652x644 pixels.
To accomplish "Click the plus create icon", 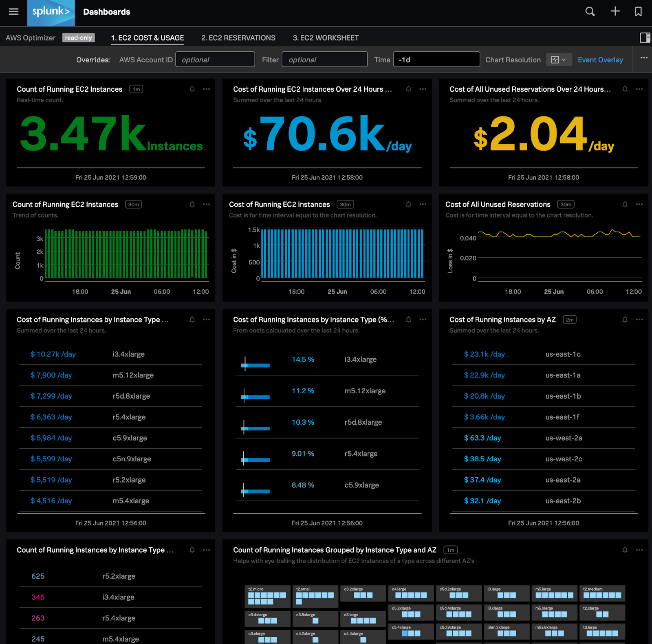I will (615, 11).
